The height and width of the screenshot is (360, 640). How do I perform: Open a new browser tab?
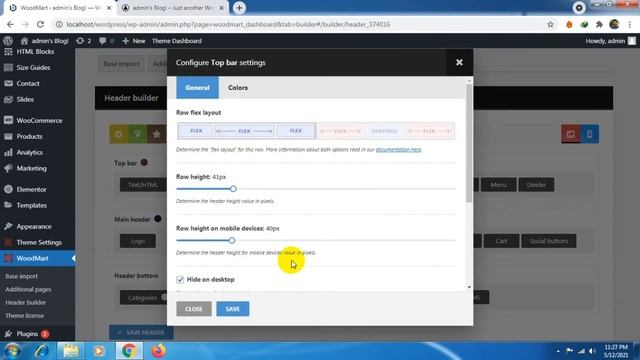tap(239, 8)
